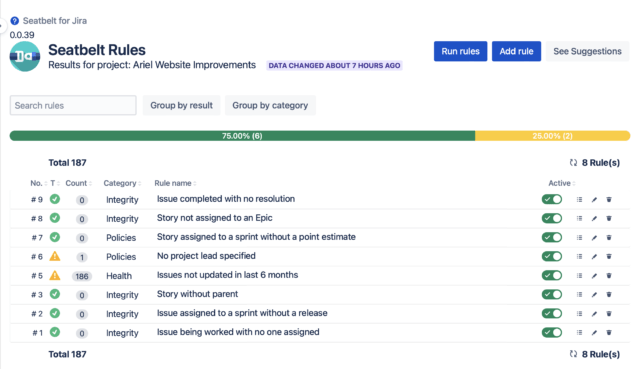The width and height of the screenshot is (640, 369).
Task: Open issue list for No project lead specified
Action: click(x=579, y=256)
